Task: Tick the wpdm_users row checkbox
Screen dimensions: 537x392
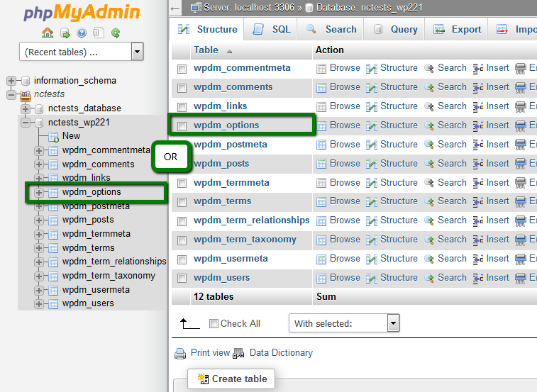Action: (x=182, y=278)
